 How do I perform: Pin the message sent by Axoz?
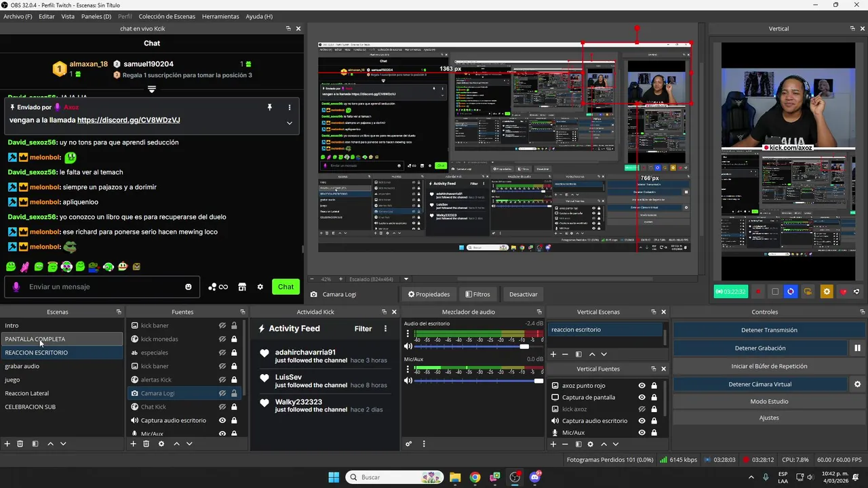(269, 107)
